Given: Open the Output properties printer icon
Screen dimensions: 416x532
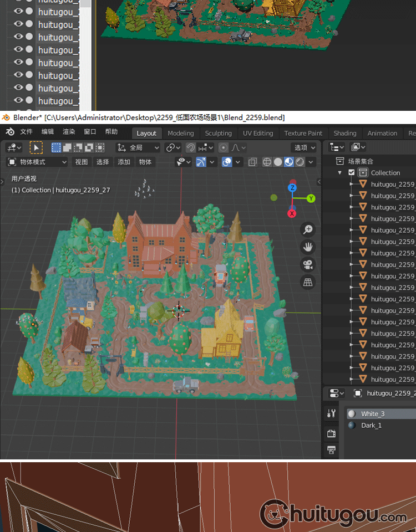Looking at the screenshot, I should coord(332,449).
